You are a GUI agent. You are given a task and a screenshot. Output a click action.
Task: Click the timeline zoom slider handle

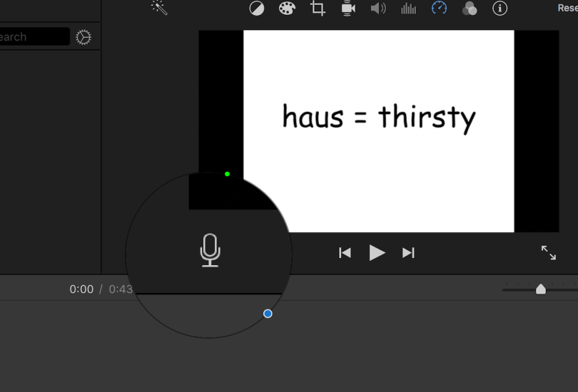[540, 289]
